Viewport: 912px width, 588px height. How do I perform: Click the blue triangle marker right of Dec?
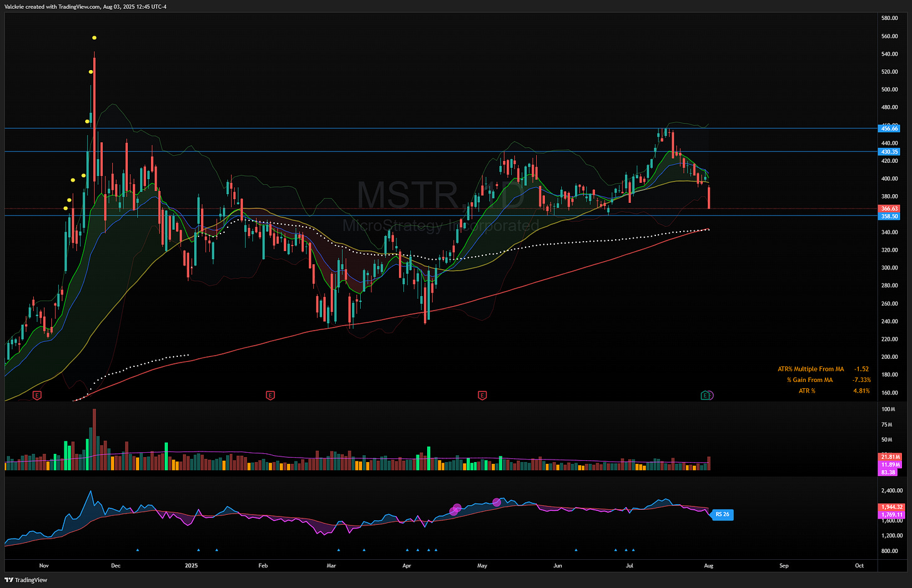click(x=137, y=550)
